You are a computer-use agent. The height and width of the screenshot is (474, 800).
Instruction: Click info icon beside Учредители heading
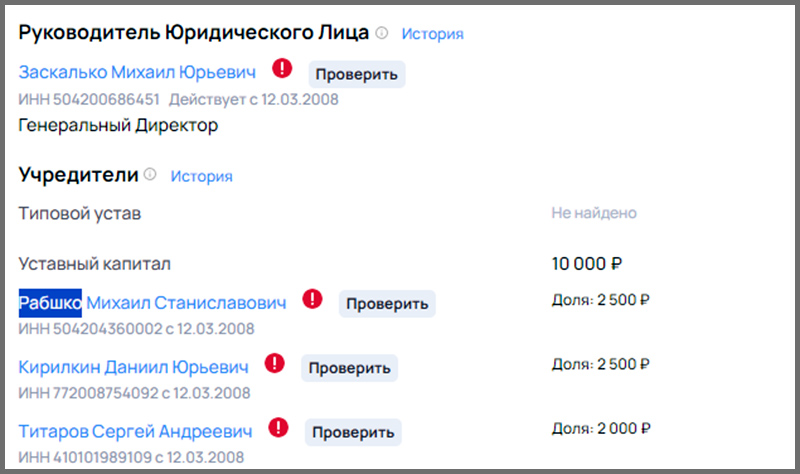[150, 174]
